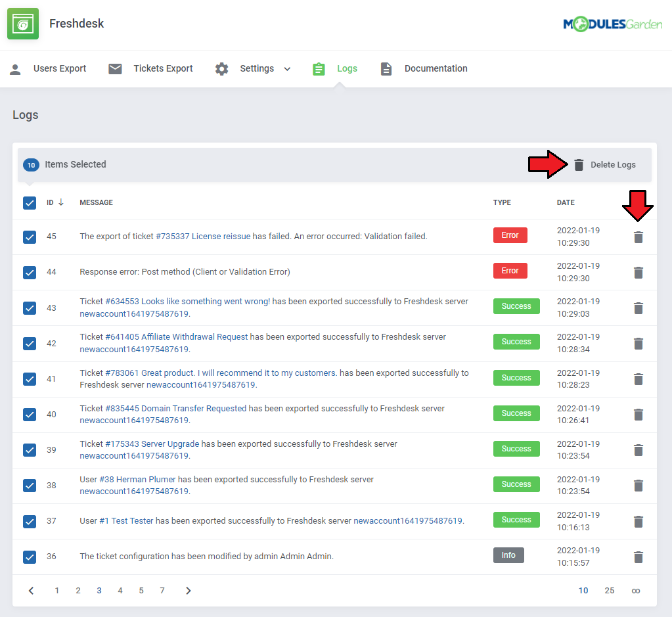Click the TYPE column header
This screenshot has height=617, width=672.
pyautogui.click(x=502, y=202)
